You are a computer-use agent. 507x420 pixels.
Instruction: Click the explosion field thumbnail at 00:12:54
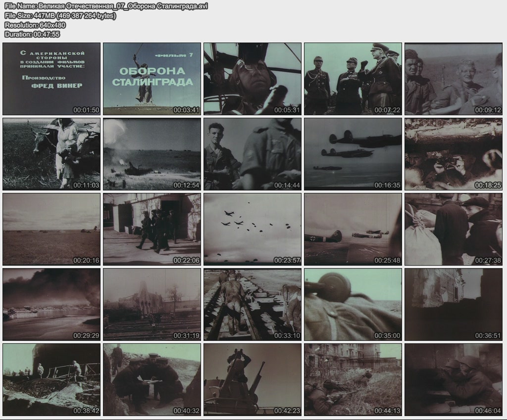pyautogui.click(x=152, y=154)
